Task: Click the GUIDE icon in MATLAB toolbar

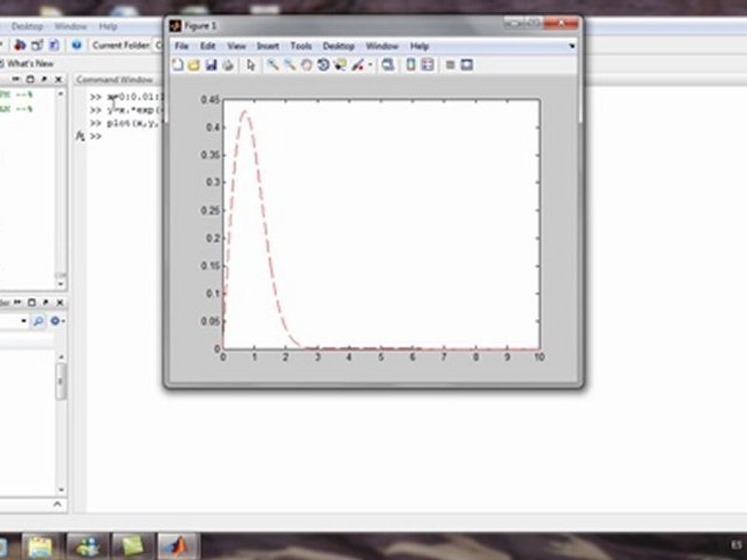Action: coord(37,45)
